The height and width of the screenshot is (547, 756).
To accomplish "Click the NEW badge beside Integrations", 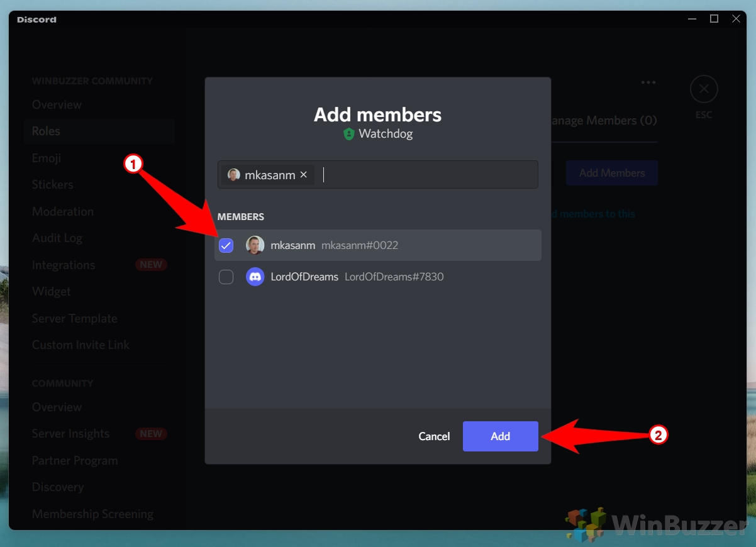I will pos(151,265).
